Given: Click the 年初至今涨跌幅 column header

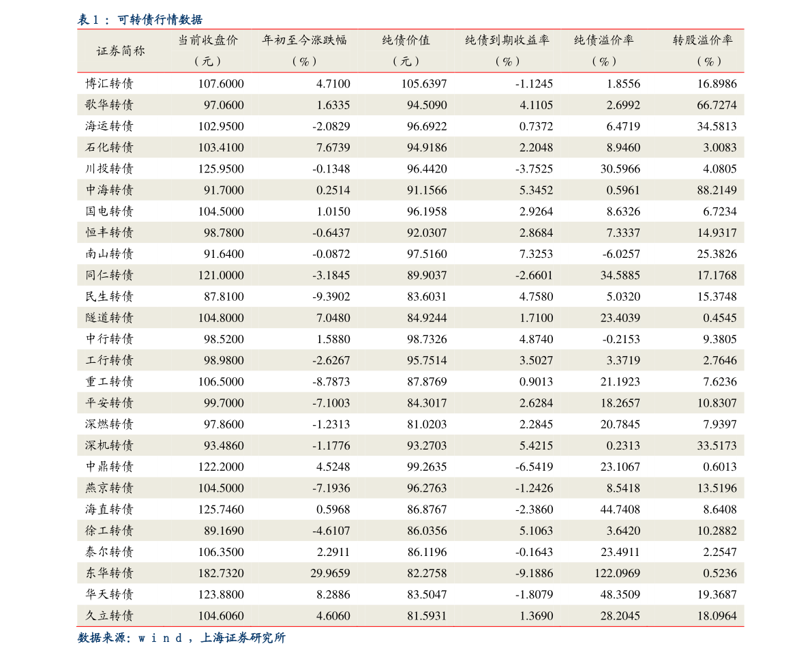Looking at the screenshot, I should pos(304,40).
